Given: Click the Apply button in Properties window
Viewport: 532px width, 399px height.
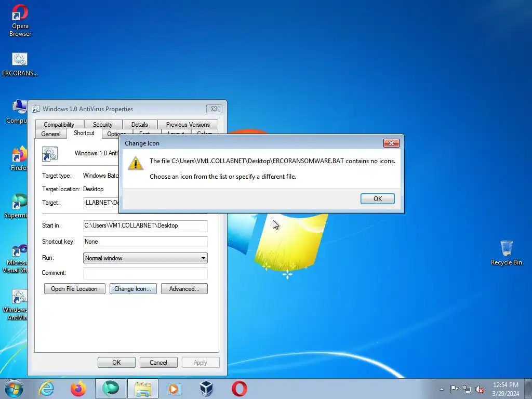Looking at the screenshot, I should pos(201,362).
